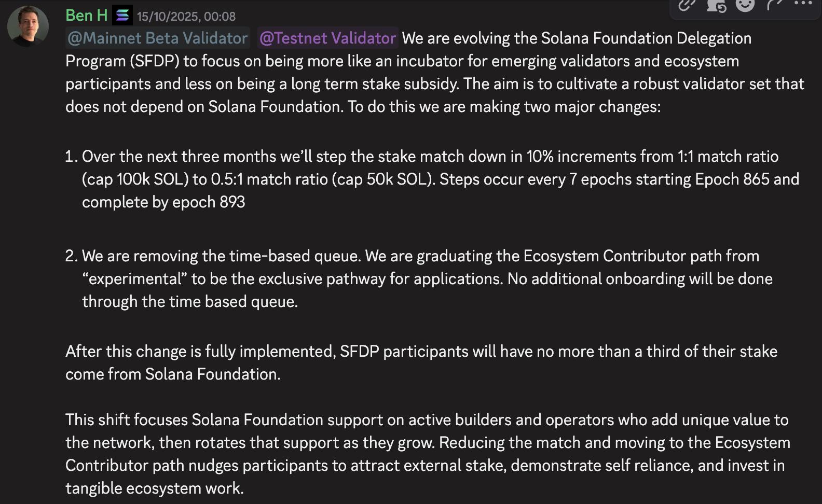Click the @Mainnet Beta Validator mention
The image size is (822, 504).
pos(158,38)
